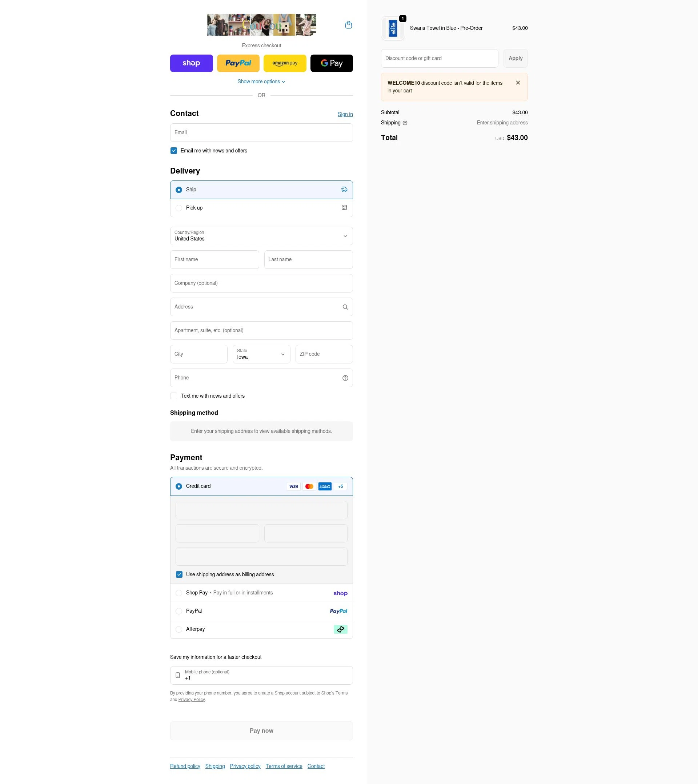Click the CouCou store logo

(x=261, y=25)
